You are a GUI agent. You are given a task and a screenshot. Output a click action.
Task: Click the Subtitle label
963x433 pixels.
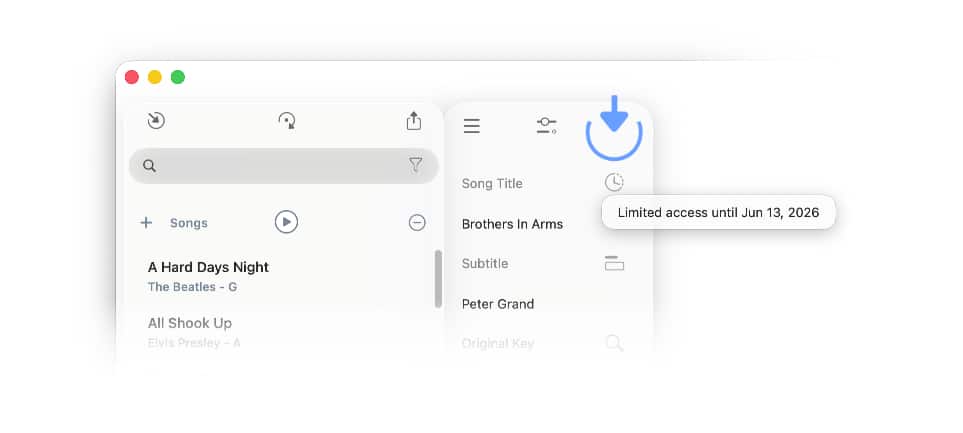(485, 263)
